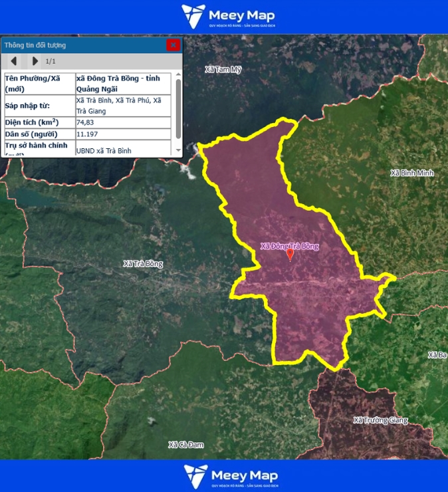Select the Xã Cà Đam map label
The width and height of the screenshot is (448, 492).
tap(185, 444)
